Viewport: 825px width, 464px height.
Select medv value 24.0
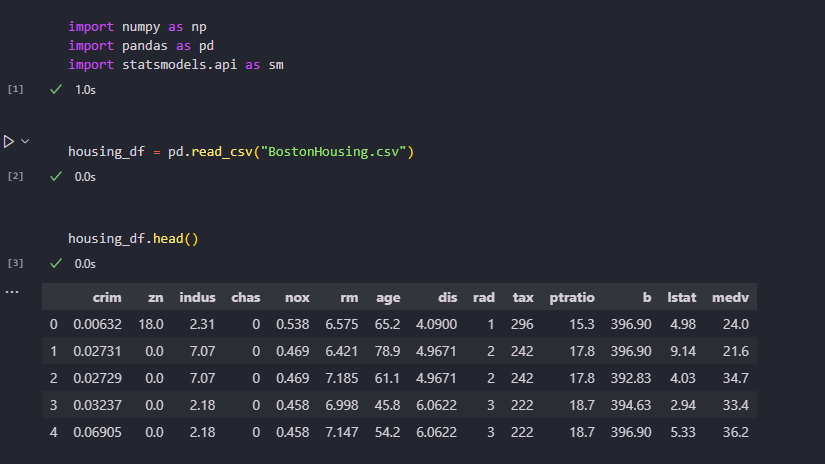tap(736, 325)
